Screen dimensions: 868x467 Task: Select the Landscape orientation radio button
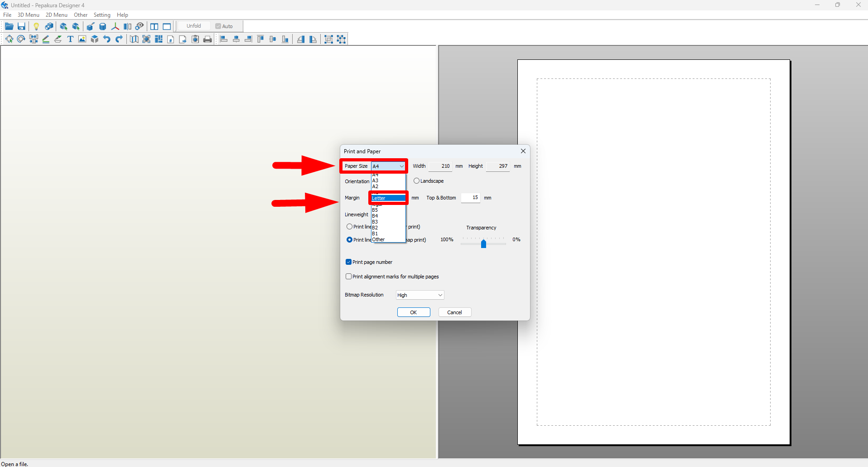coord(416,181)
